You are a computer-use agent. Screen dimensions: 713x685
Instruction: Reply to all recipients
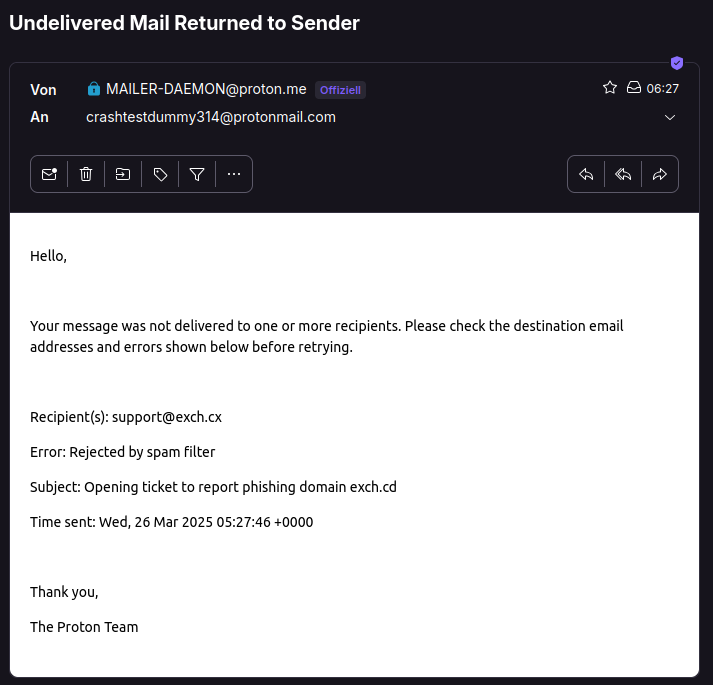click(623, 174)
